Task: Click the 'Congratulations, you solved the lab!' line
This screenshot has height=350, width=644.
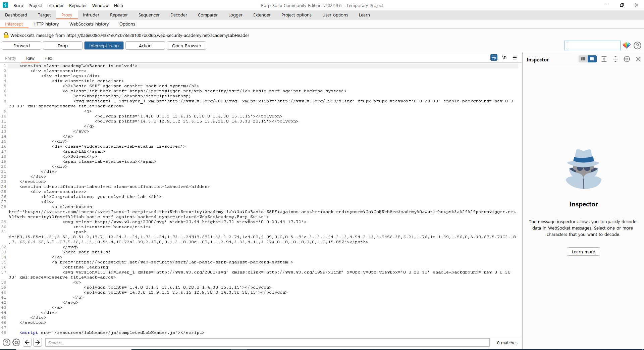Action: coord(101,197)
